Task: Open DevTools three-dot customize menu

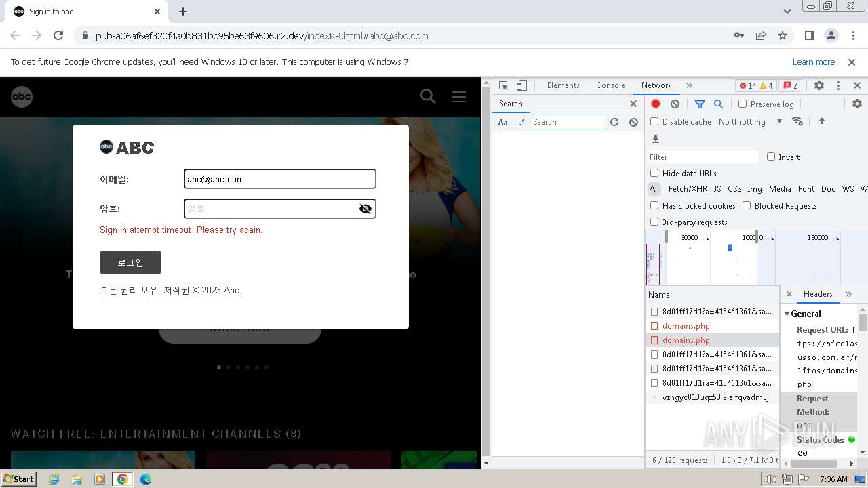Action: [x=838, y=85]
